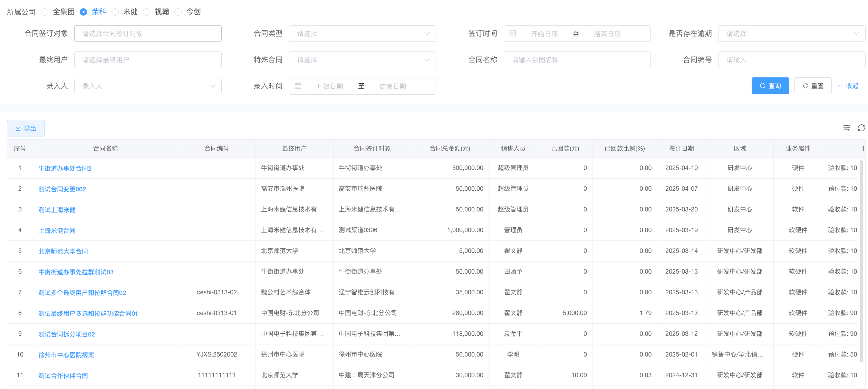
Task: Click the 签订日期 column header
Action: click(681, 149)
